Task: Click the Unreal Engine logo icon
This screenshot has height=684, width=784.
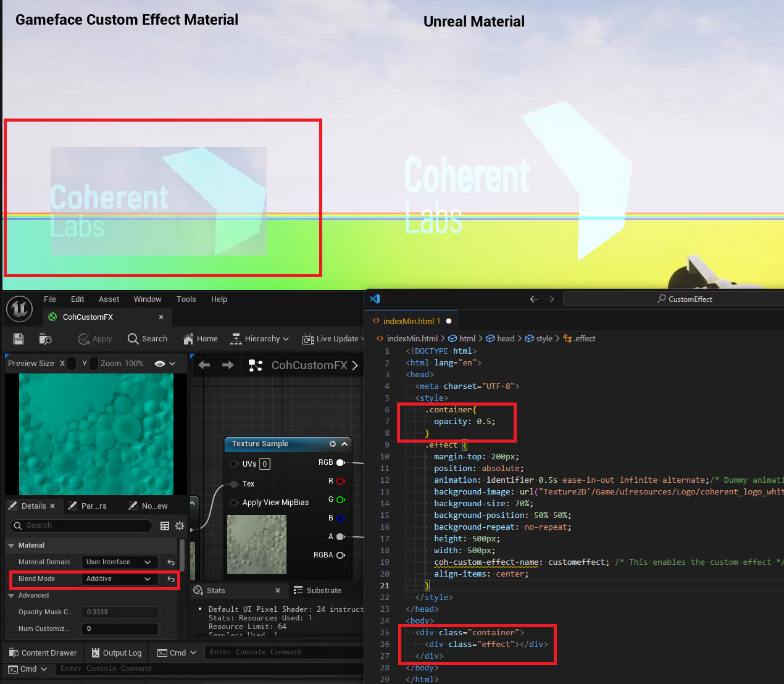Action: point(19,308)
